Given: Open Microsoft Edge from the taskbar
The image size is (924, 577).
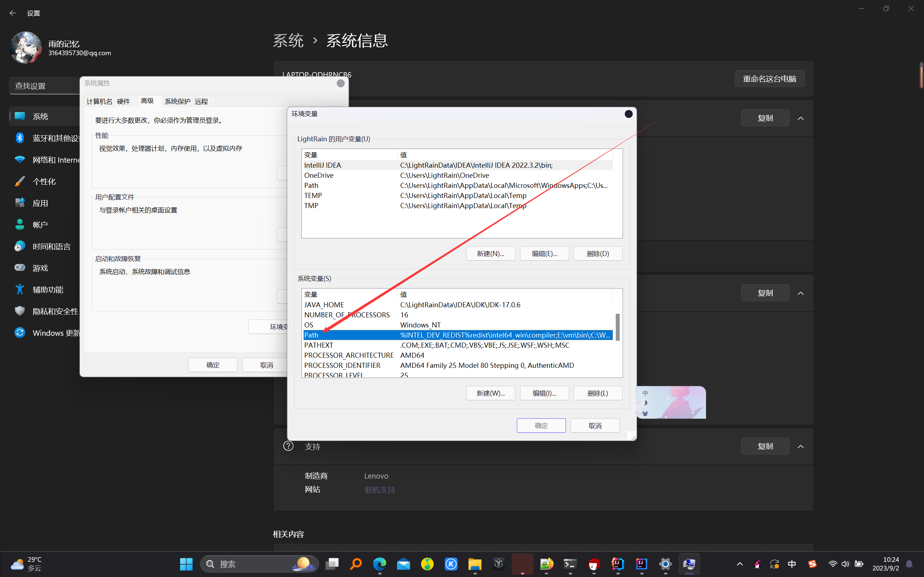Looking at the screenshot, I should point(380,564).
